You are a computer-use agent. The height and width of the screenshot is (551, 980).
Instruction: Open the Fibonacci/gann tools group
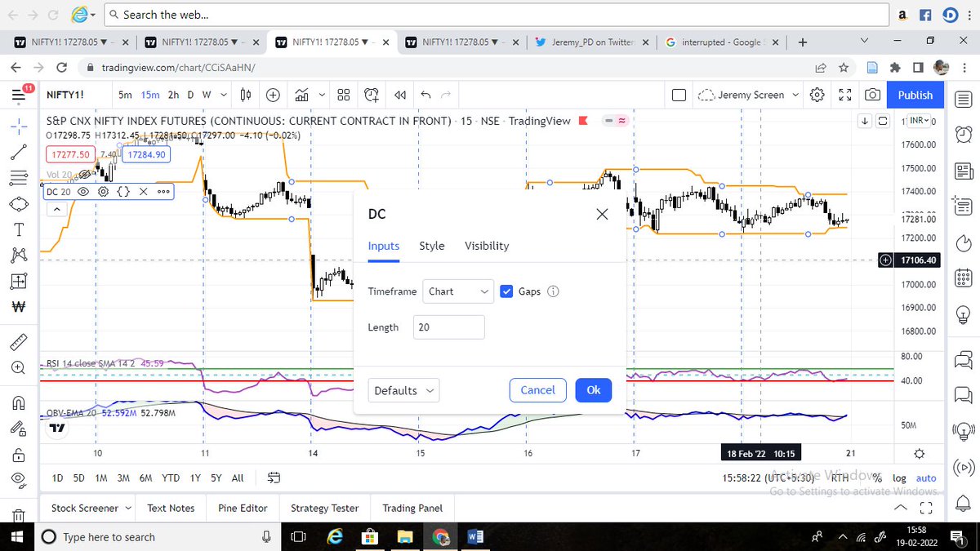point(20,177)
